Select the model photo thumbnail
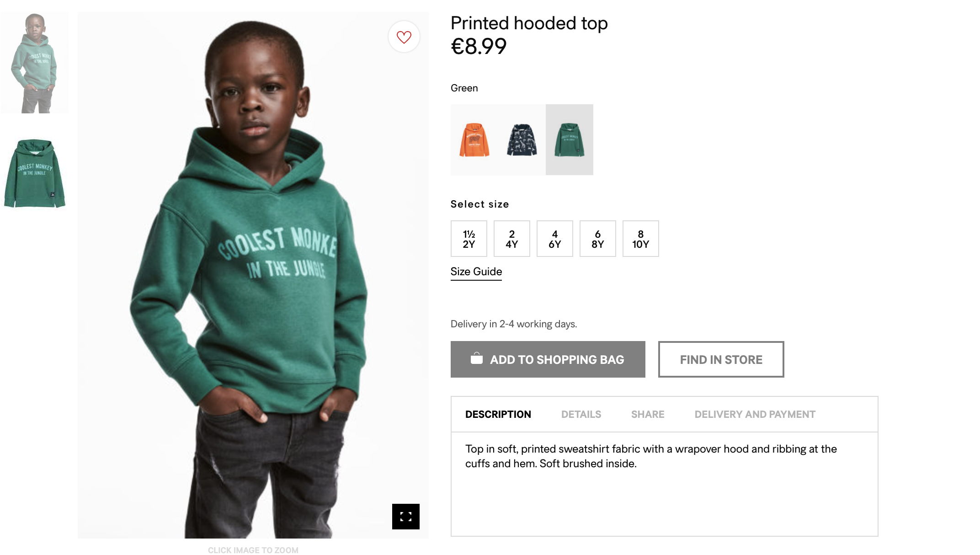Image resolution: width=980 pixels, height=555 pixels. [35, 63]
